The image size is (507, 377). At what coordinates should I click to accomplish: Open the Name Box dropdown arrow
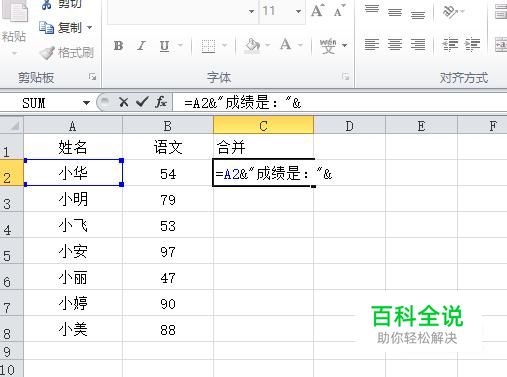click(86, 103)
